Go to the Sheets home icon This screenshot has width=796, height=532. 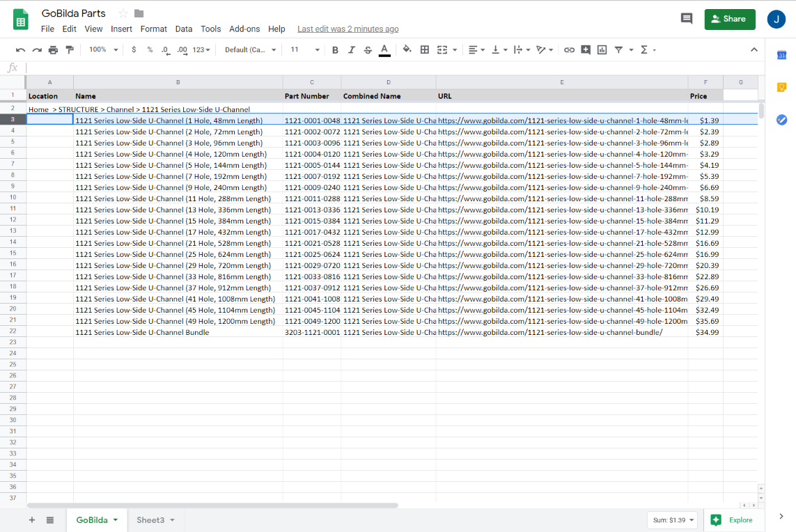pos(20,19)
